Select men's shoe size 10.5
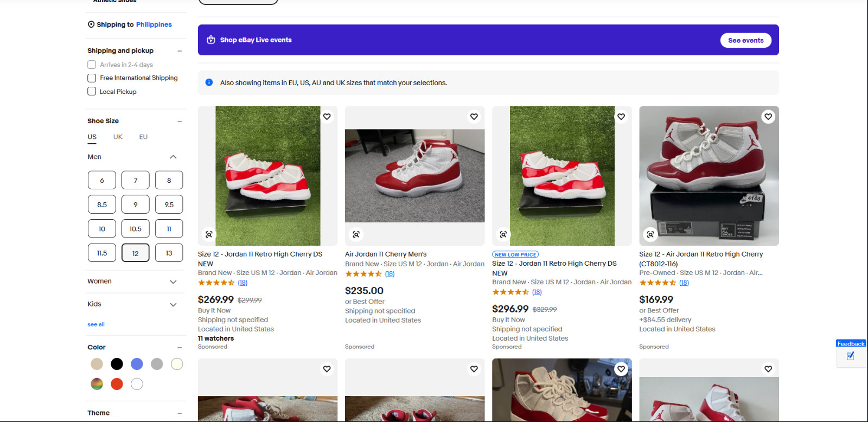Image resolution: width=868 pixels, height=422 pixels. 136,229
